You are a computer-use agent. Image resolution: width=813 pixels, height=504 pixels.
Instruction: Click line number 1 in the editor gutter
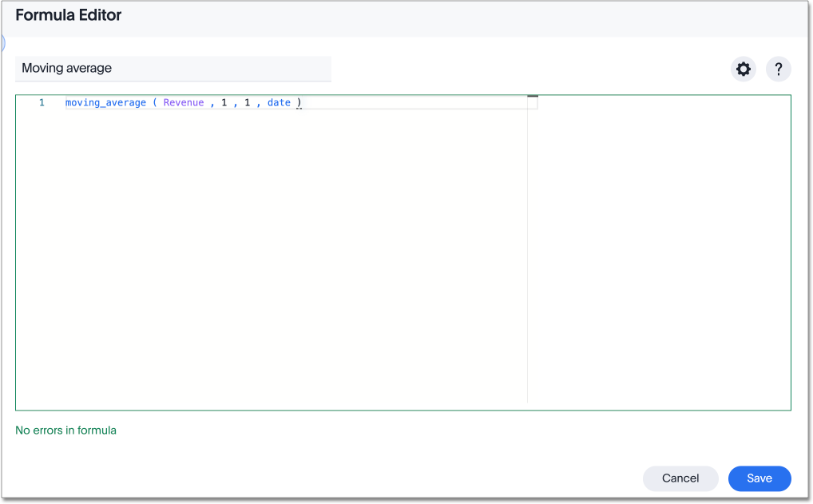[x=42, y=102]
